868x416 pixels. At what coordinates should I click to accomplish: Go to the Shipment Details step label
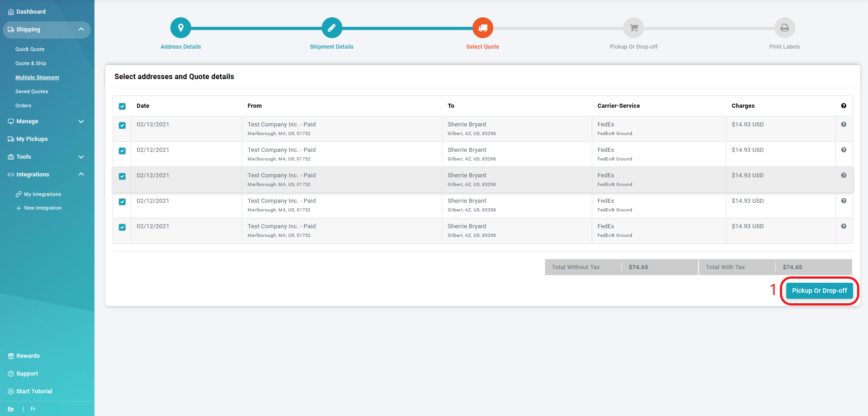pos(332,47)
